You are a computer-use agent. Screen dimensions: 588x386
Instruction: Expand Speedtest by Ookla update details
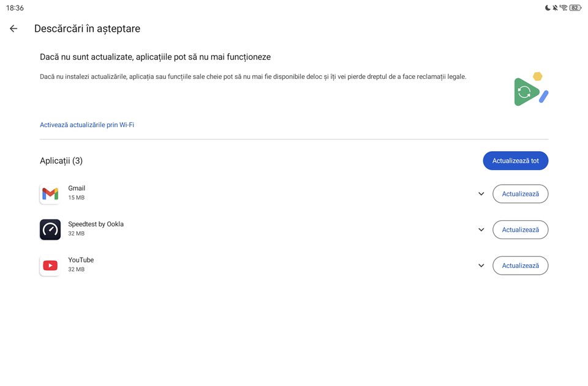coord(481,230)
